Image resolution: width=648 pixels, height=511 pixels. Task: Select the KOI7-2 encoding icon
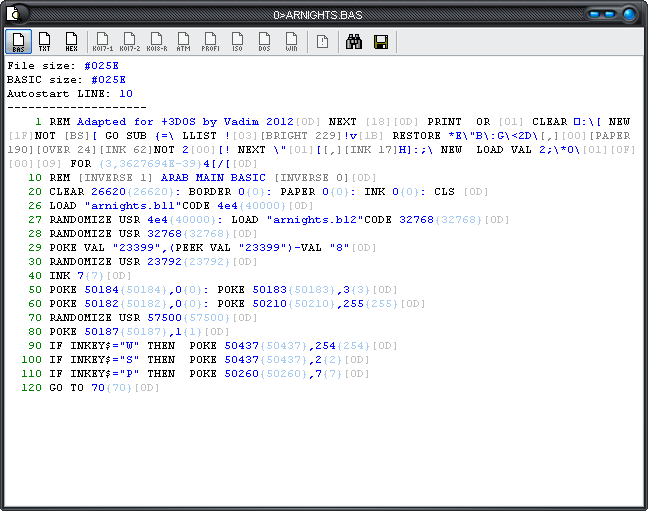pos(130,41)
